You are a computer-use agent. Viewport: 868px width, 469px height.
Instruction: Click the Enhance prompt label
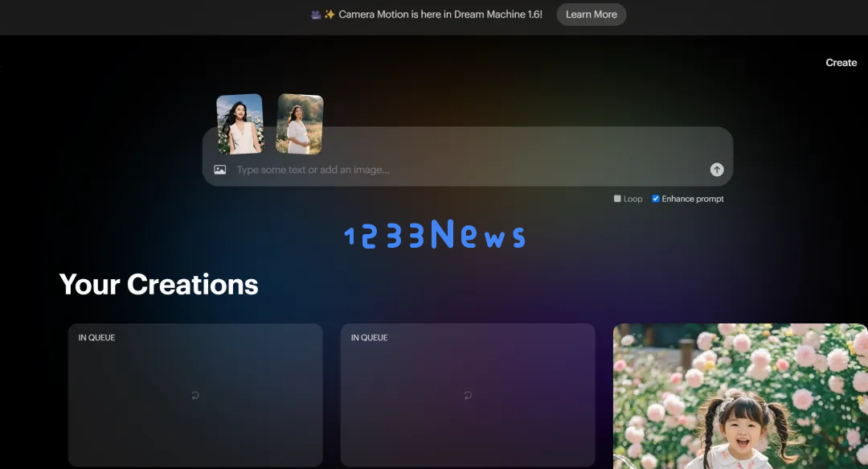pos(693,199)
